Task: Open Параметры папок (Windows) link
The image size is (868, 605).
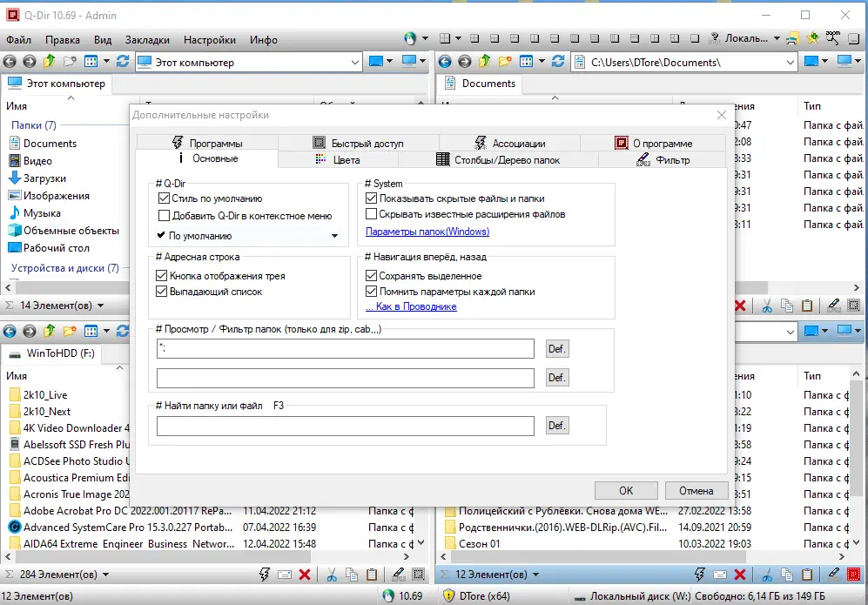Action: coord(427,232)
